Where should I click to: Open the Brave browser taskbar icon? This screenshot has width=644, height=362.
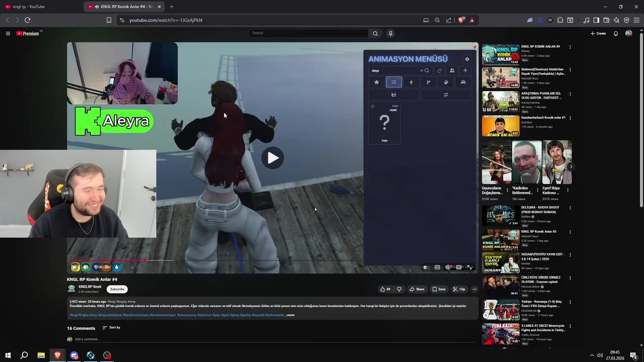tap(57, 355)
